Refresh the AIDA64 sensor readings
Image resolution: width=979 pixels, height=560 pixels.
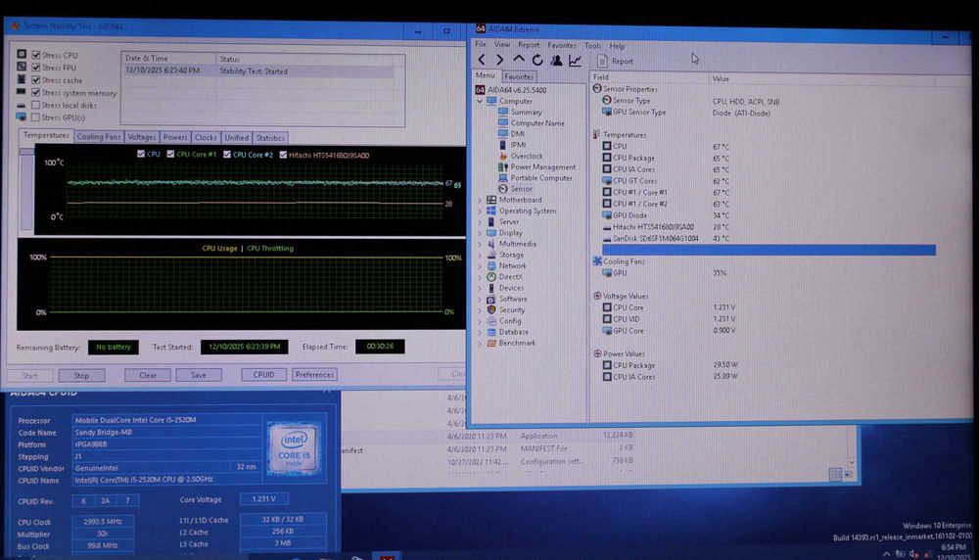[536, 60]
